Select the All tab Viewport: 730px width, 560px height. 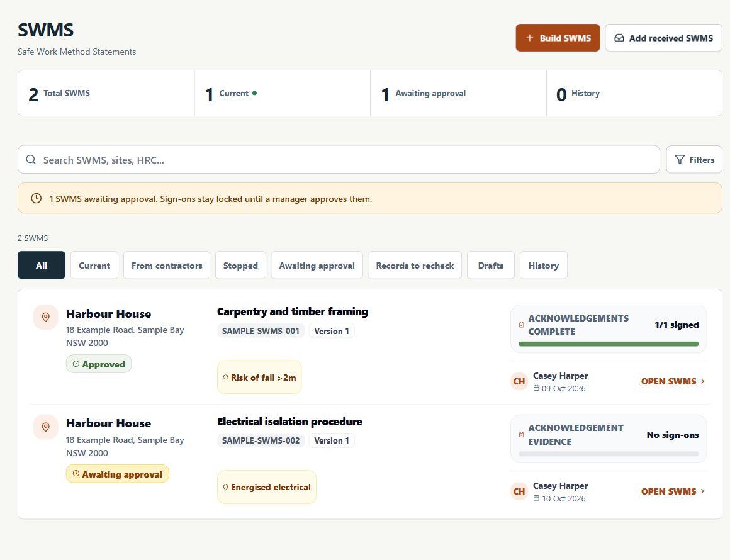tap(42, 266)
